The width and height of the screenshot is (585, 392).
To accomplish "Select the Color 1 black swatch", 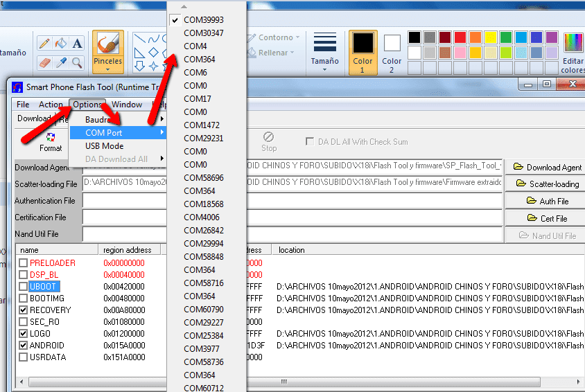I will tap(363, 43).
